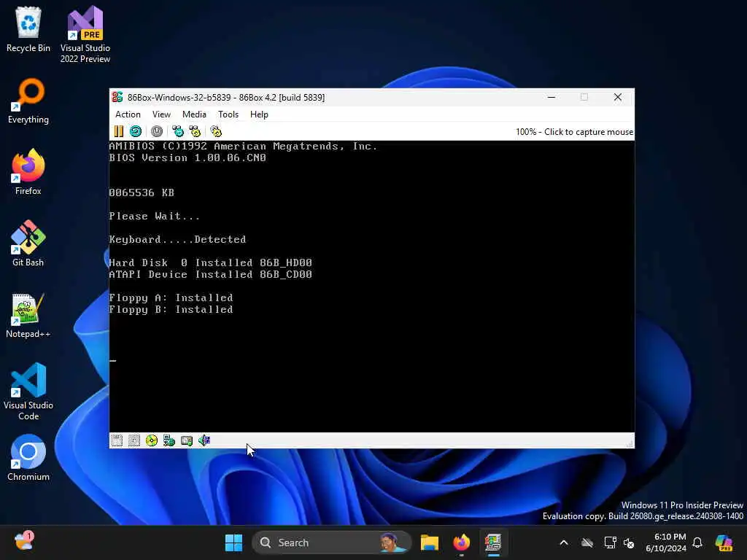Click the 'Hard Disk 0 Installed 86B_HD00' line
The width and height of the screenshot is (747, 560).
[x=211, y=262]
